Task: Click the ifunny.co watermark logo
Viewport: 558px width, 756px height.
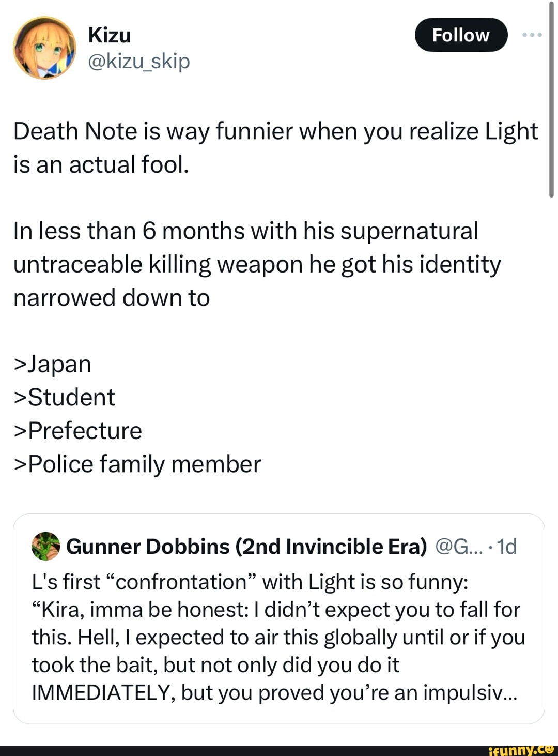Action: [517, 750]
